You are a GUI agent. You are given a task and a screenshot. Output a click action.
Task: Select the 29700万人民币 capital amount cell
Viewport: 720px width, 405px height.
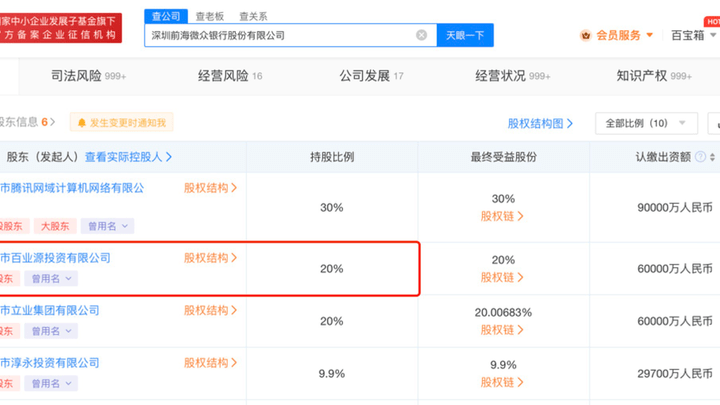point(675,374)
